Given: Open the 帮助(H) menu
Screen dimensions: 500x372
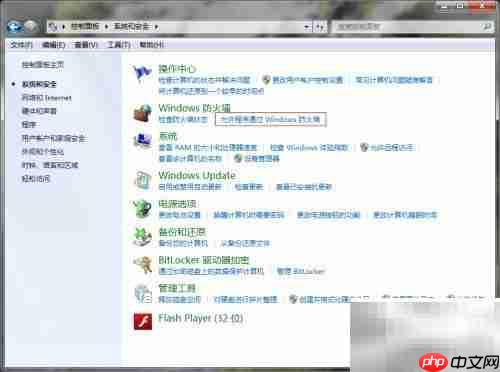Looking at the screenshot, I should point(151,45).
